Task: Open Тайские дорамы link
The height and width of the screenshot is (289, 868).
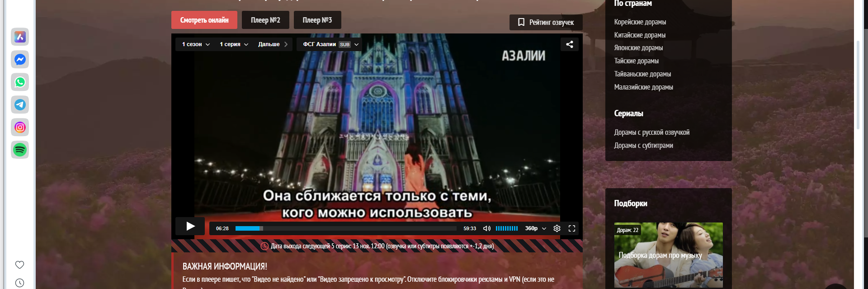Action: (x=636, y=61)
